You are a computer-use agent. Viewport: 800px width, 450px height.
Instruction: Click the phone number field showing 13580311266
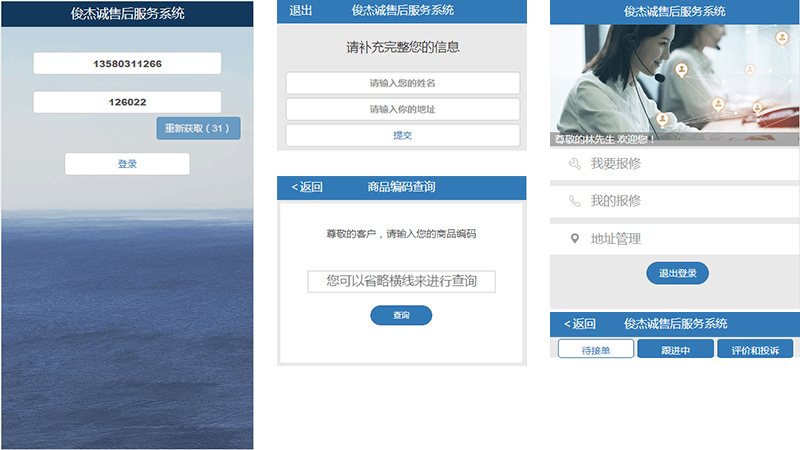127,63
